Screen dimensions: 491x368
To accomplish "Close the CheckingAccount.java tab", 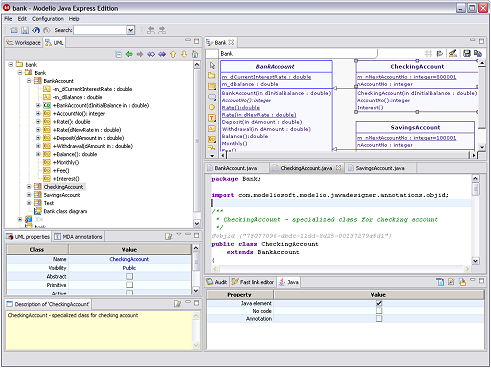I will click(x=338, y=168).
